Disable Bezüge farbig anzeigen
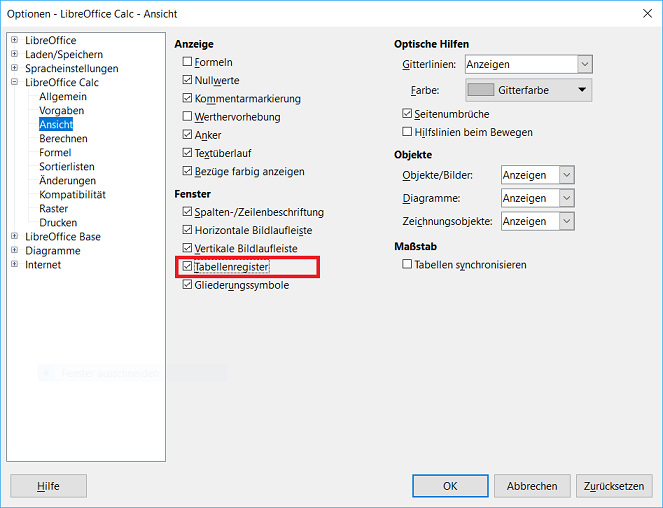The width and height of the screenshot is (663, 508). (187, 171)
